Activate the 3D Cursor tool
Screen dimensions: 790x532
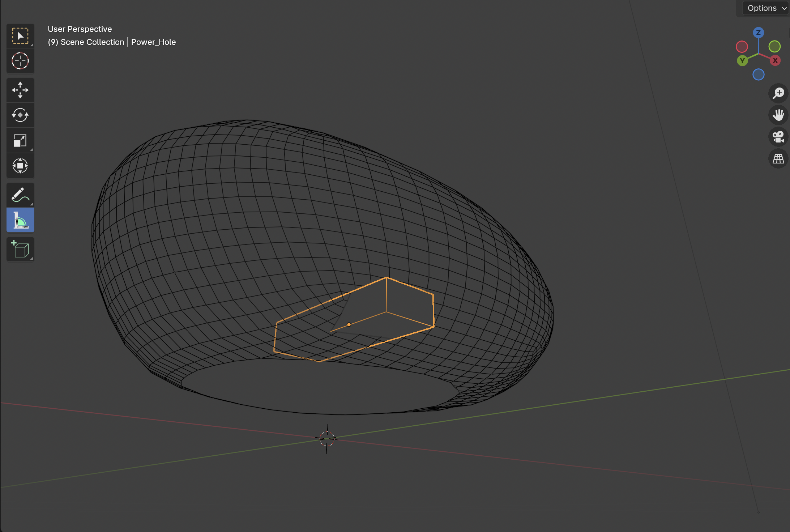(x=20, y=61)
